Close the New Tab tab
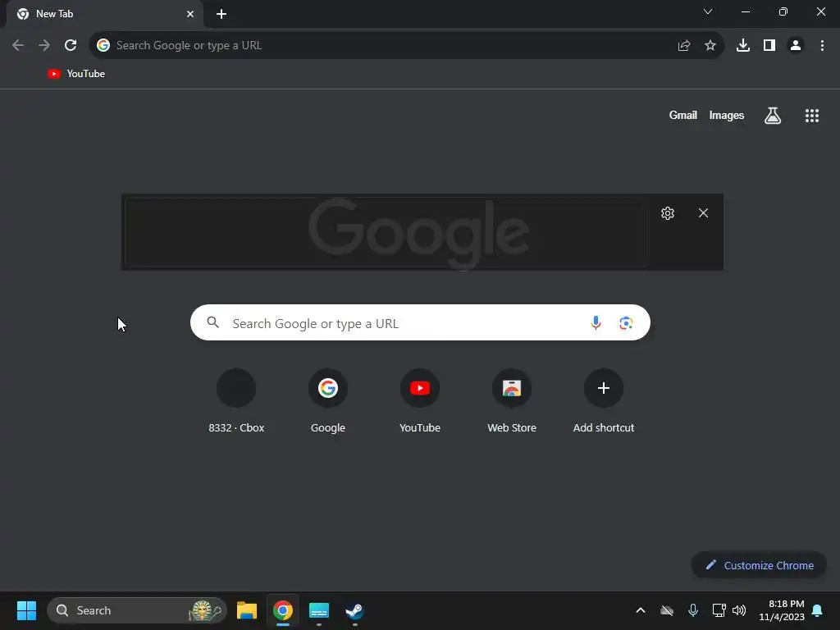Viewport: 840px width, 630px height. coord(190,14)
